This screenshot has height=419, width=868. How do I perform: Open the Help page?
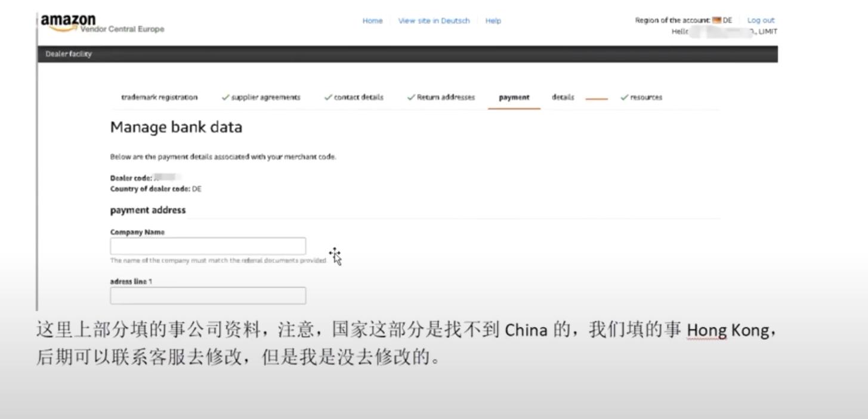pyautogui.click(x=493, y=20)
